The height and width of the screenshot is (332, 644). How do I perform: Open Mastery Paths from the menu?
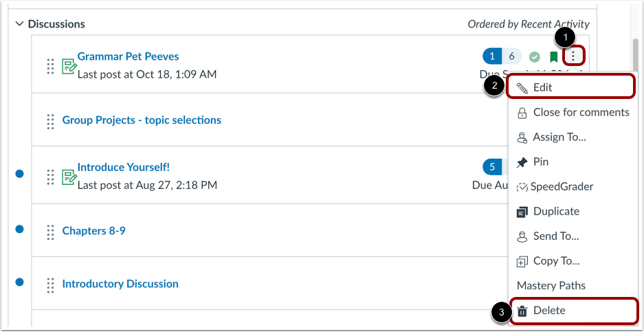click(551, 285)
